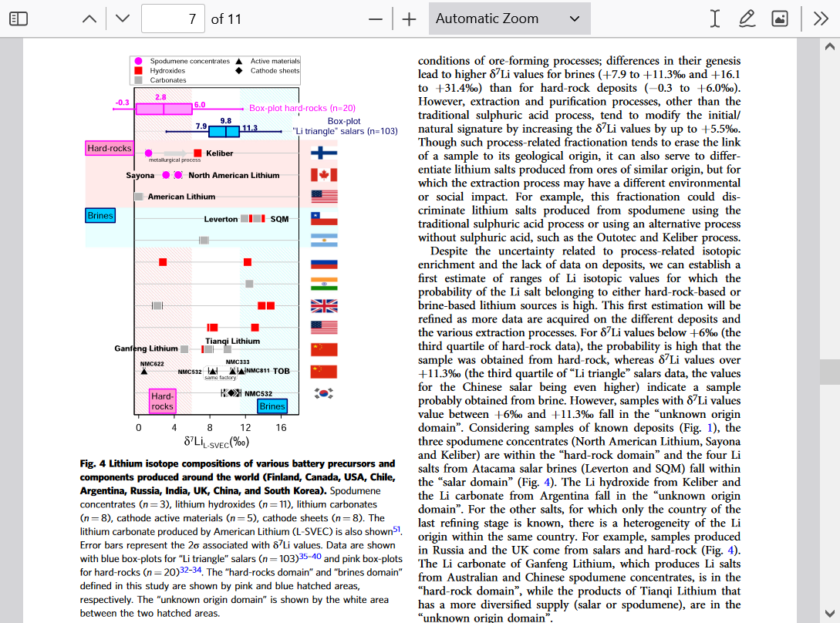Click the UK flag in the figure
Viewport: 840px width, 623px height.
(324, 306)
